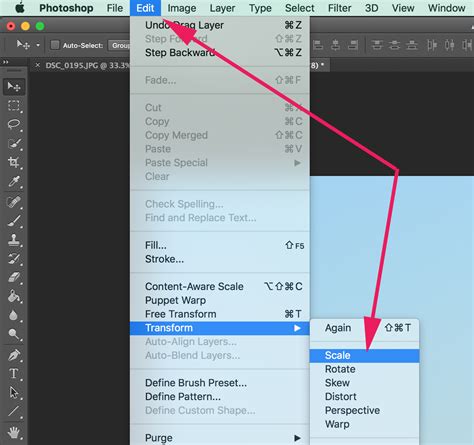This screenshot has height=445, width=474.
Task: Choose Distort in Transform submenu
Action: [365, 397]
